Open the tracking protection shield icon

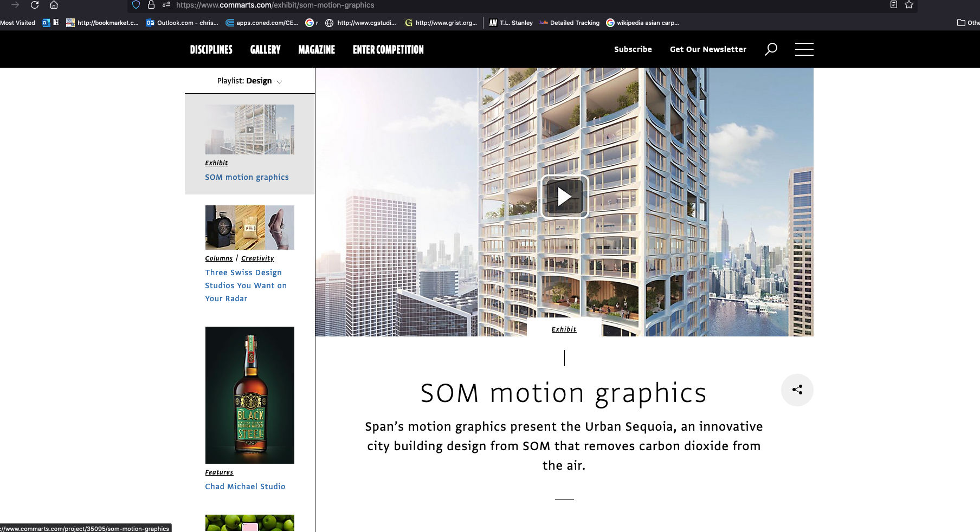136,5
